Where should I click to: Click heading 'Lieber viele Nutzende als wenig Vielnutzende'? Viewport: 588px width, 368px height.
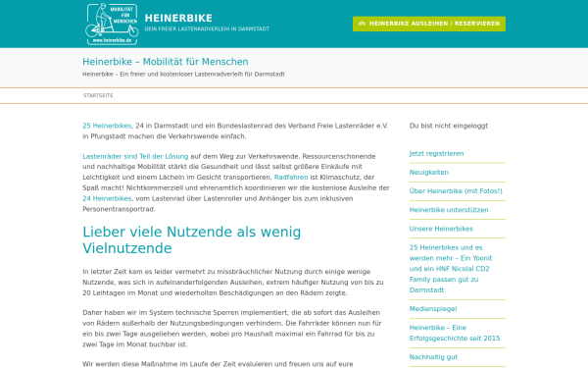[x=192, y=240]
